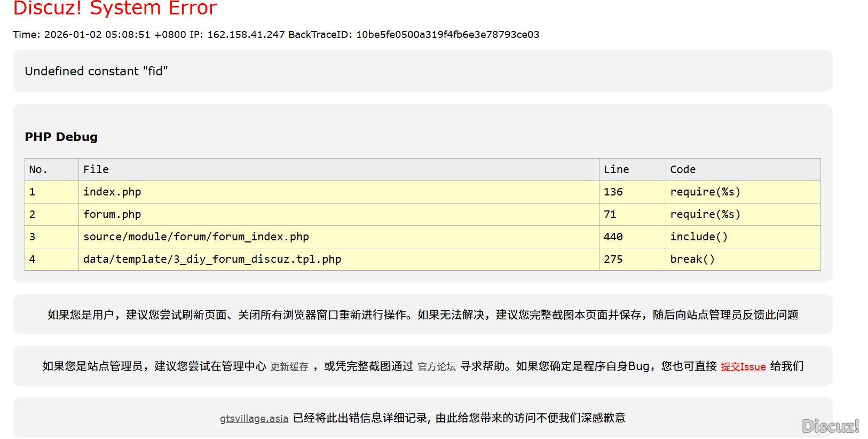This screenshot has width=868, height=439.
Task: Click the include() code cell
Action: tap(699, 237)
